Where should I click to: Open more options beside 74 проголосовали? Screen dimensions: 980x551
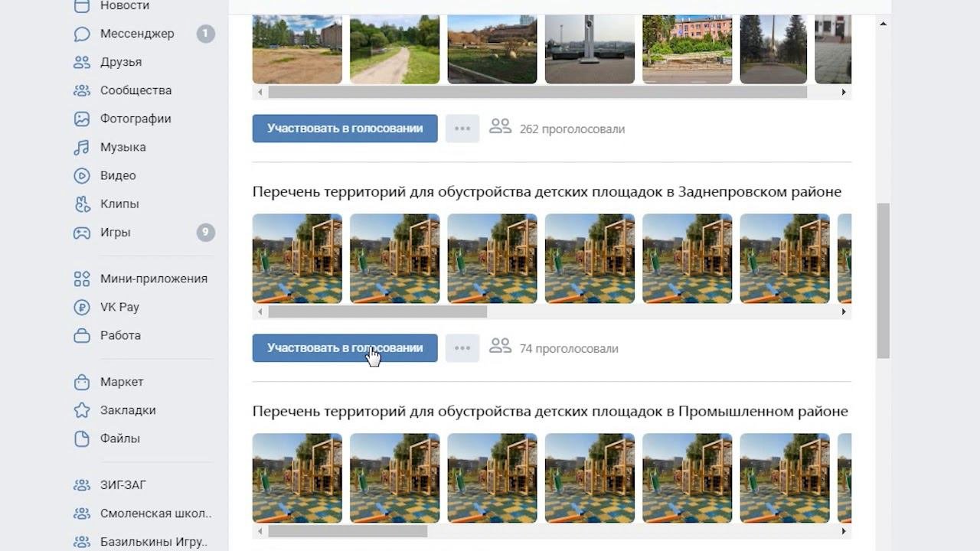[x=462, y=348]
